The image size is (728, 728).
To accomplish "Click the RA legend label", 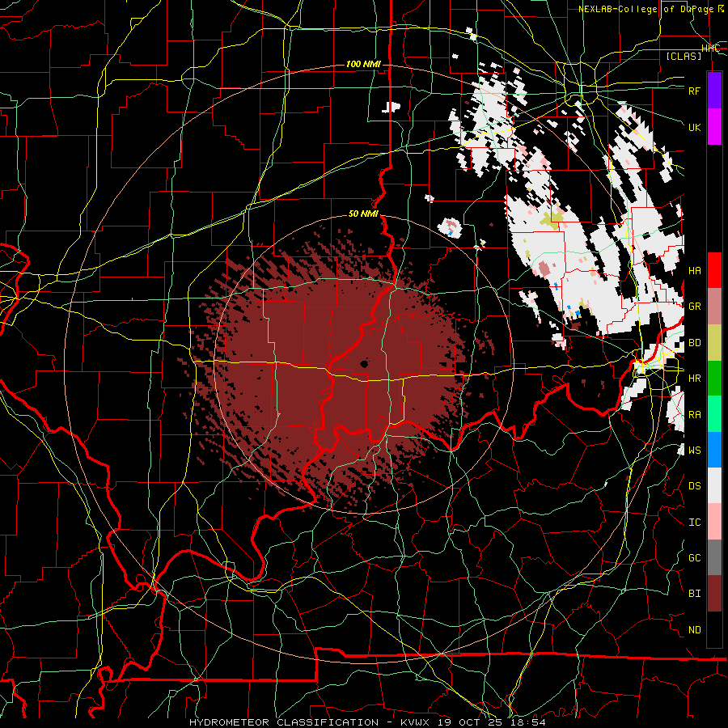I will coord(695,415).
